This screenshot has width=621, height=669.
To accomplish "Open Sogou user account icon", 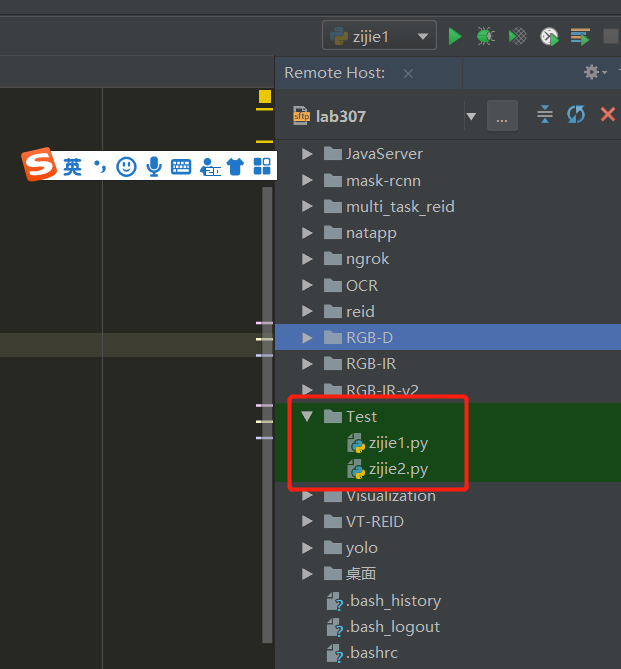I will [210, 167].
